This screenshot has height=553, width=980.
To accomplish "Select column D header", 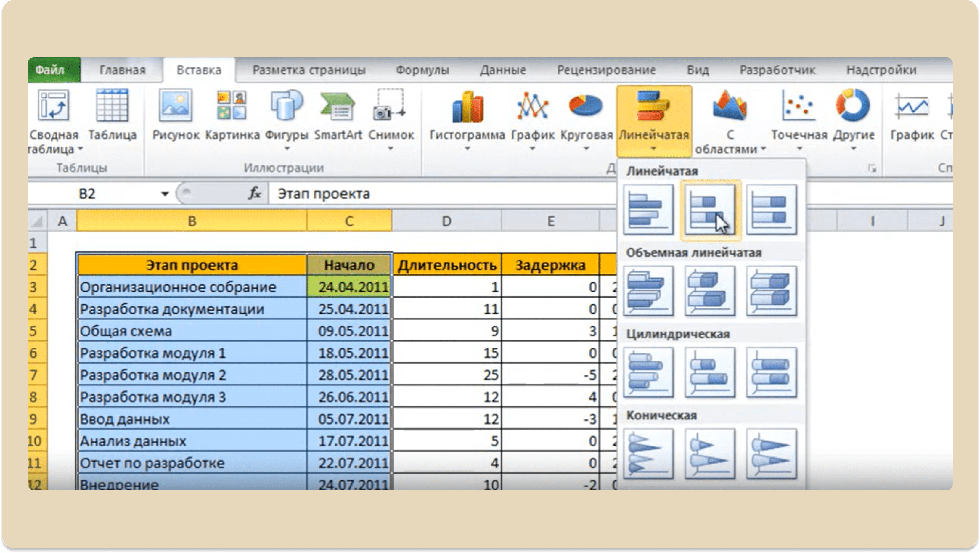I will tap(447, 221).
